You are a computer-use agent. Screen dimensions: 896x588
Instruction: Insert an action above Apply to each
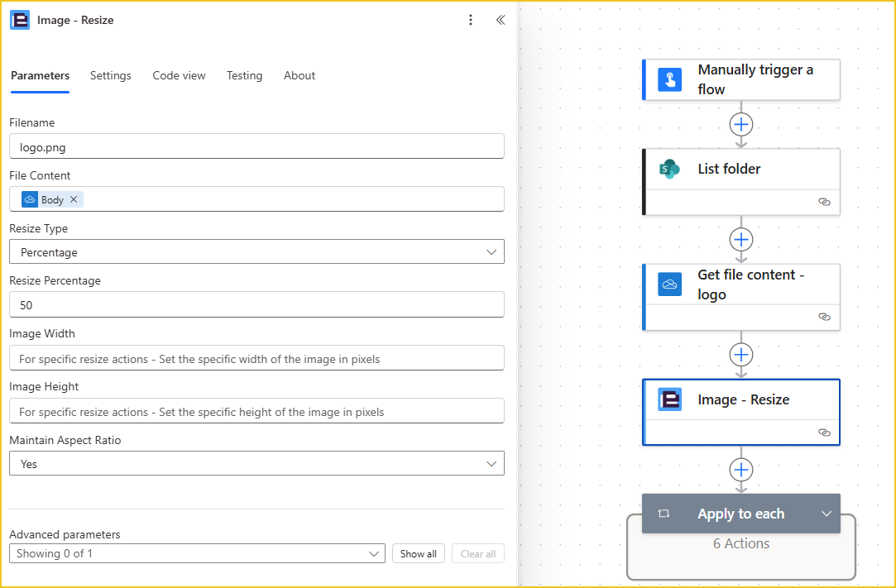click(741, 470)
